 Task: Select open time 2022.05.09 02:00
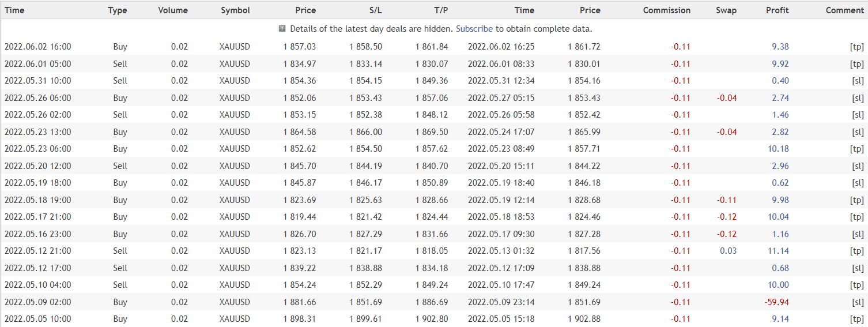[38, 302]
